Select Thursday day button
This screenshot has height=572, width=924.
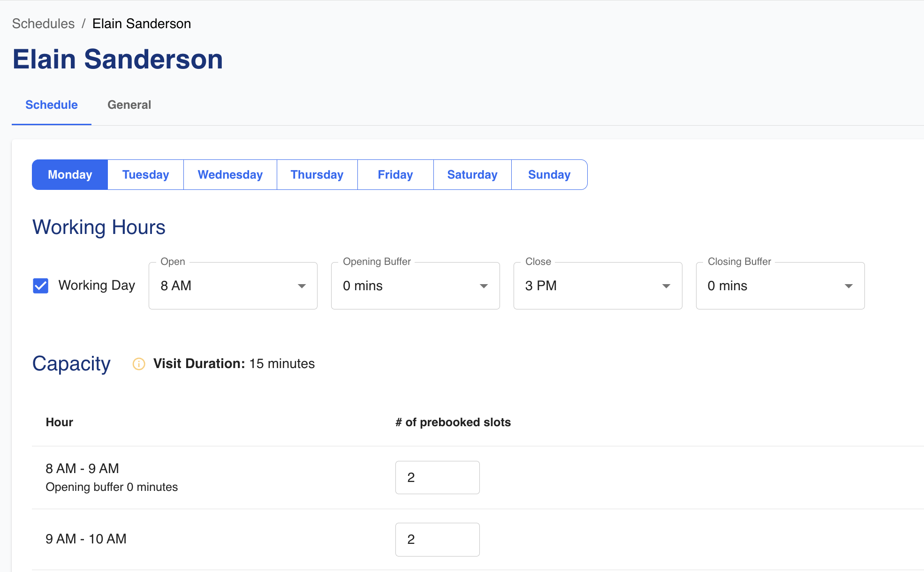[x=317, y=174]
